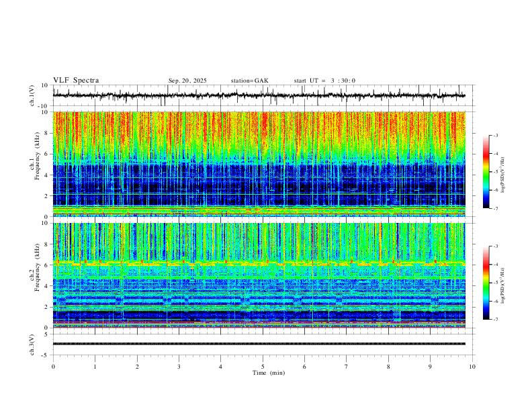Click inside the ch.2 spectrogram panel
Screen dimensions: 532x411
pyautogui.click(x=259, y=275)
